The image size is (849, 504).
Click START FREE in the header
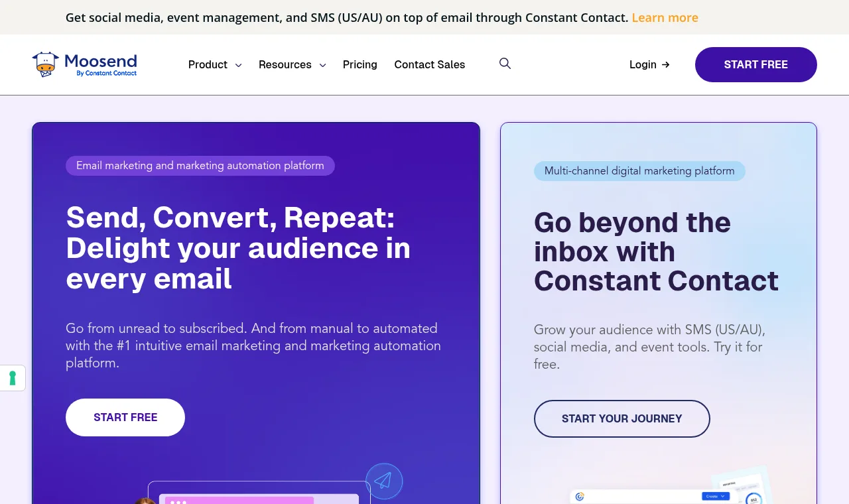pos(756,64)
